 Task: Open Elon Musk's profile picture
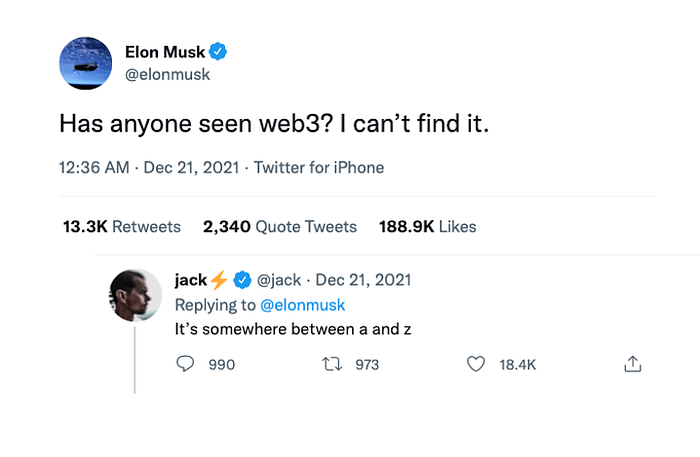[x=85, y=63]
